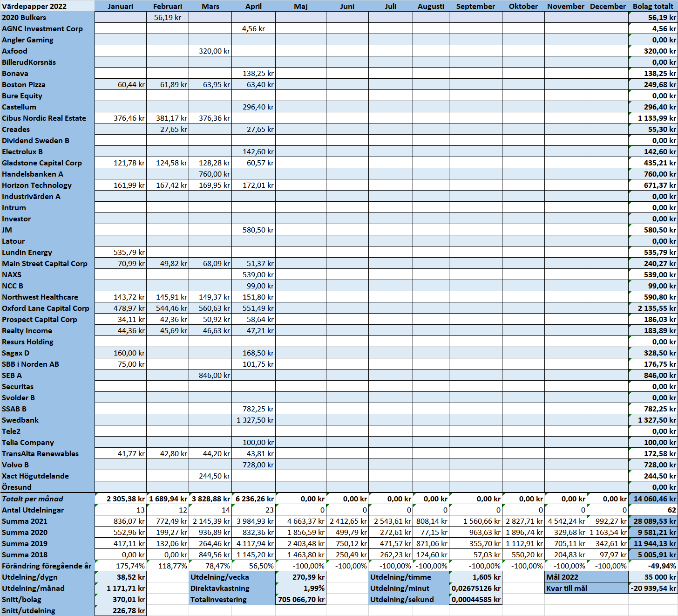
Task: Click the -49,94% total change cell
Action: 653,566
